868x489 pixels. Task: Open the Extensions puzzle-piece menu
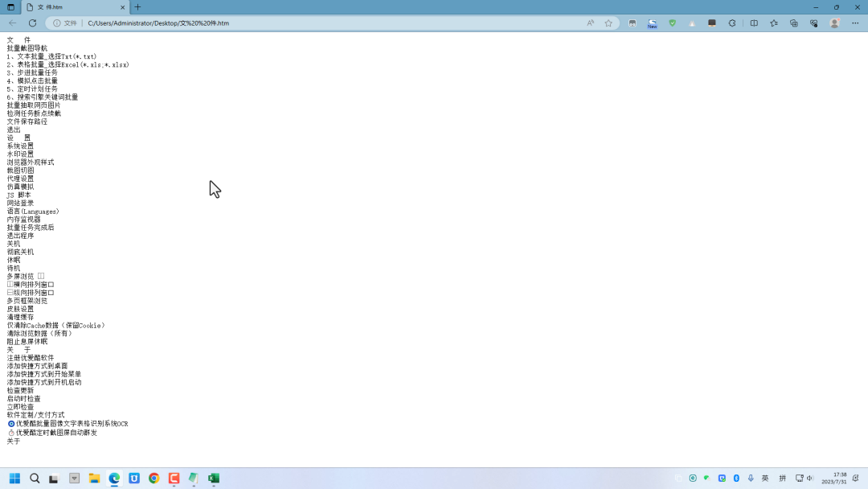(732, 23)
